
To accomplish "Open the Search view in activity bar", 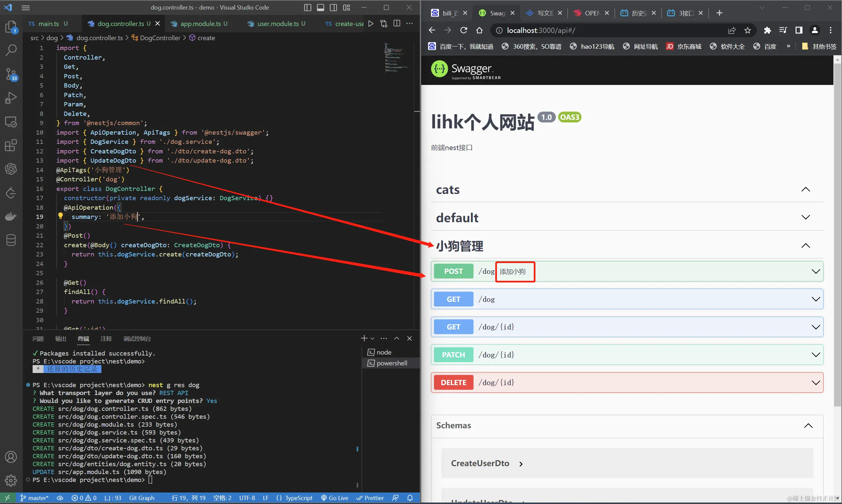I will 11,50.
